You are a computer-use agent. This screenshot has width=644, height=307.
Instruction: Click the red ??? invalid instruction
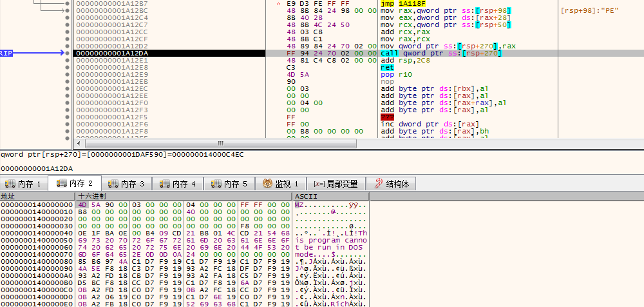(387, 117)
